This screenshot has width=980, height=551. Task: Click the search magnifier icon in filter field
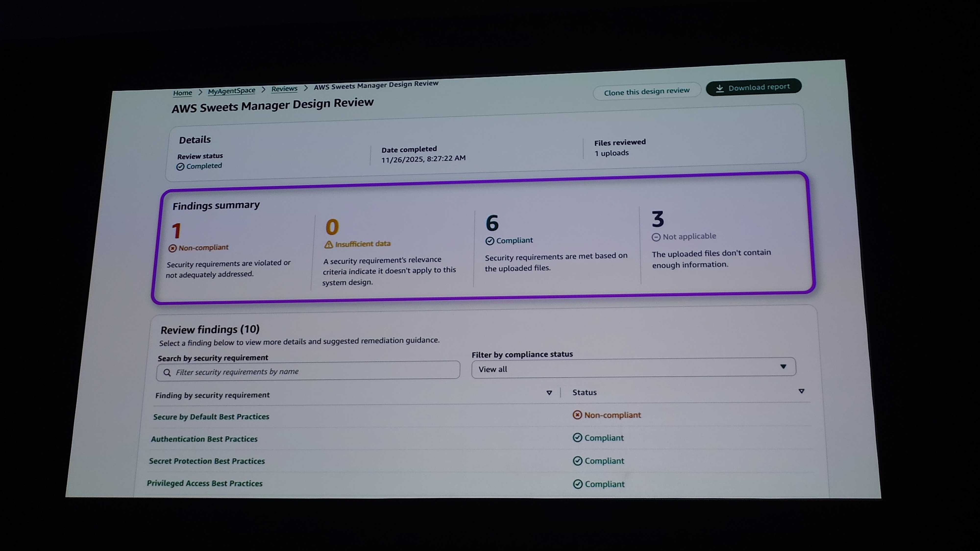coord(167,373)
